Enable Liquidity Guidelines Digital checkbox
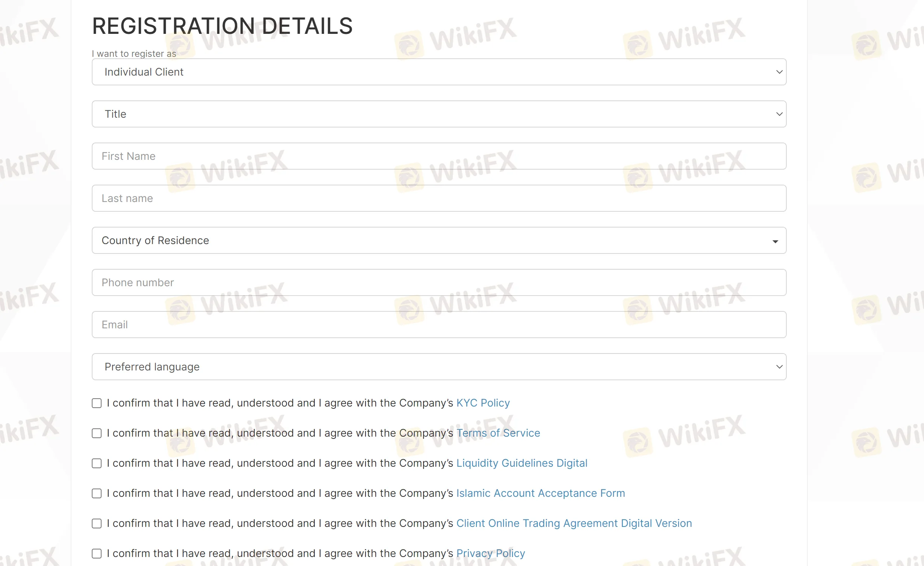This screenshot has height=566, width=924. (x=97, y=463)
